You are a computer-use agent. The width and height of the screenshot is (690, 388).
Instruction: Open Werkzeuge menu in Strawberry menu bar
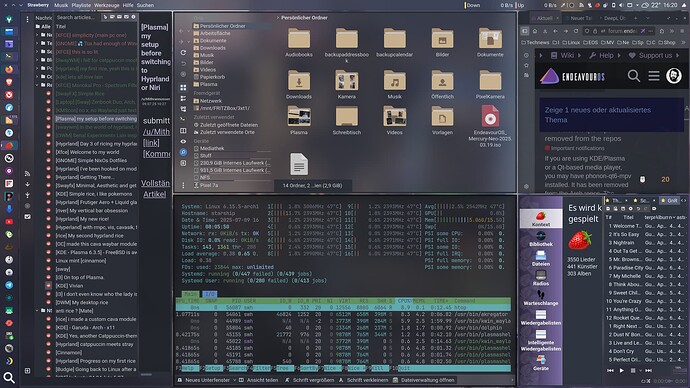(107, 5)
